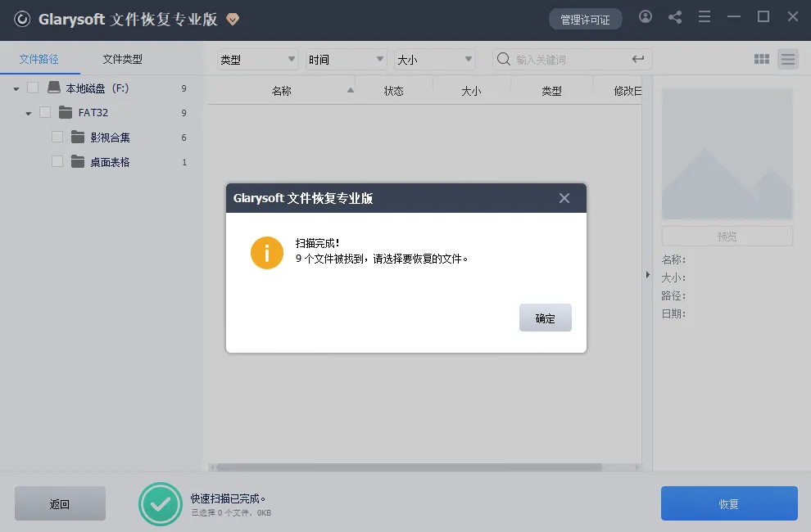Click the 桌面表格 folder icon
The height and width of the screenshot is (532, 811).
tap(78, 162)
